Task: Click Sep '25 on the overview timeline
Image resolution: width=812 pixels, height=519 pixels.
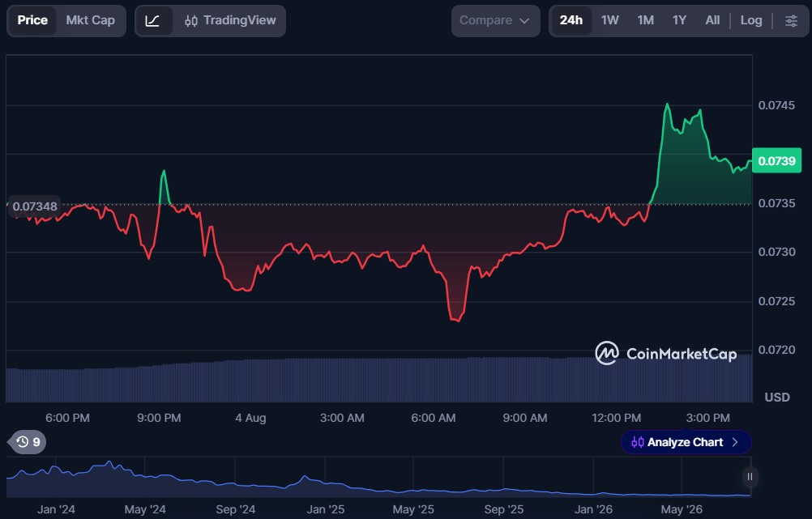Action: [x=503, y=509]
